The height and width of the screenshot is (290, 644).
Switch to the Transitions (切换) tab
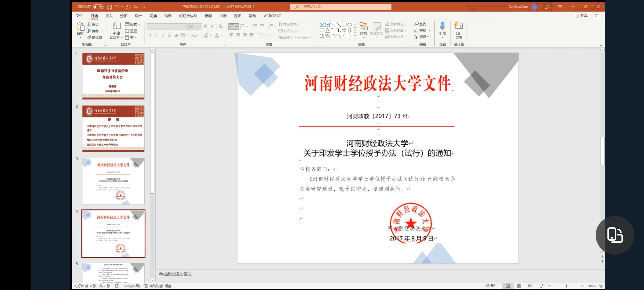click(153, 16)
